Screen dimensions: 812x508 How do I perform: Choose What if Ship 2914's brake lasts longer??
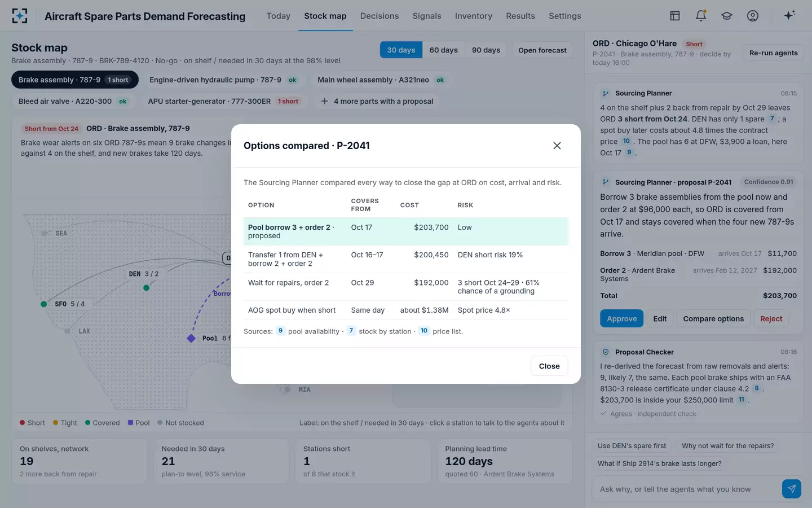[660, 463]
